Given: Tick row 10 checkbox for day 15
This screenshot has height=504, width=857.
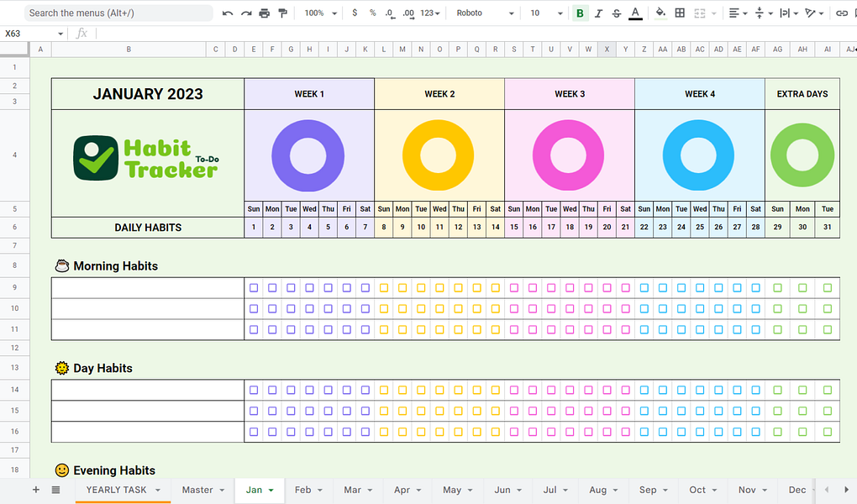Looking at the screenshot, I should (x=513, y=308).
